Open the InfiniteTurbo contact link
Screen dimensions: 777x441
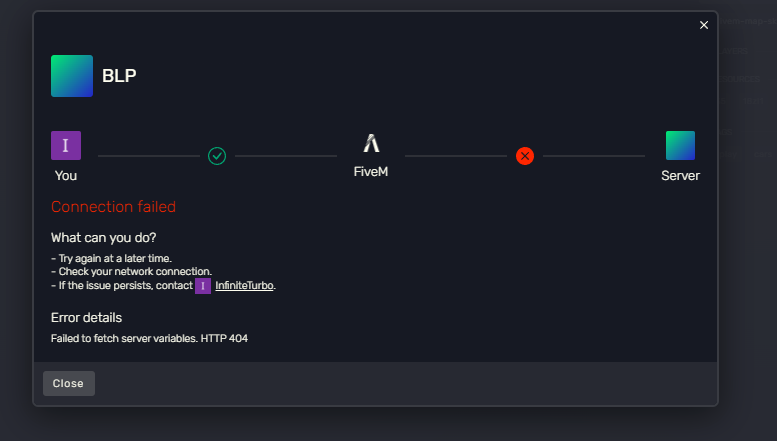[244, 285]
